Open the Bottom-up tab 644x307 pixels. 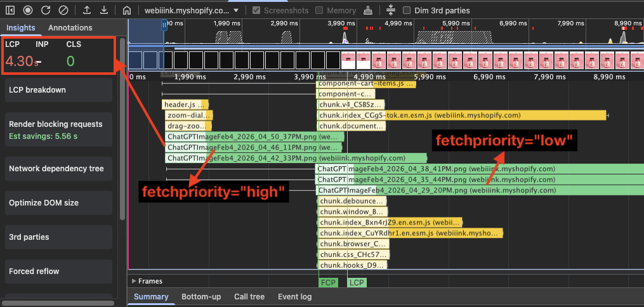(201, 297)
